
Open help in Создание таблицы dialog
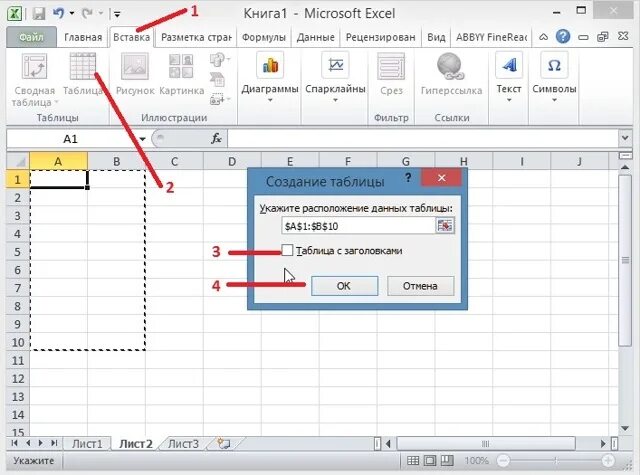(408, 178)
